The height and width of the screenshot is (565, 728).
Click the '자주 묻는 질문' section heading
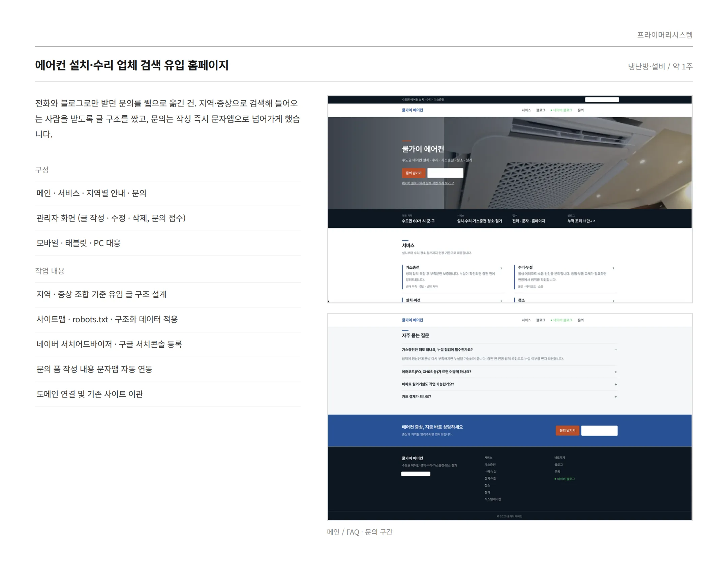pos(415,336)
